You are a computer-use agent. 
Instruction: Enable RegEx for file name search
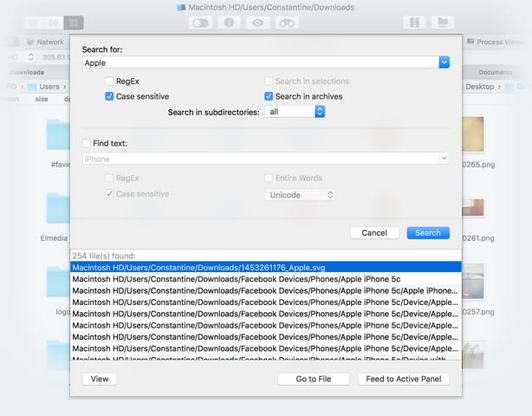click(109, 81)
